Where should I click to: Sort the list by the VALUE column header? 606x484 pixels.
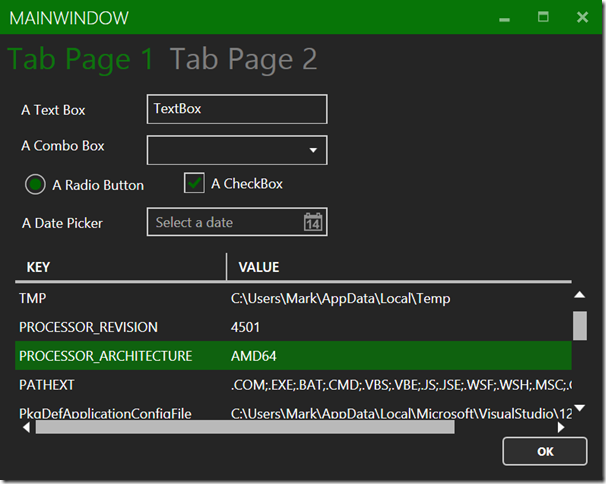(x=400, y=267)
